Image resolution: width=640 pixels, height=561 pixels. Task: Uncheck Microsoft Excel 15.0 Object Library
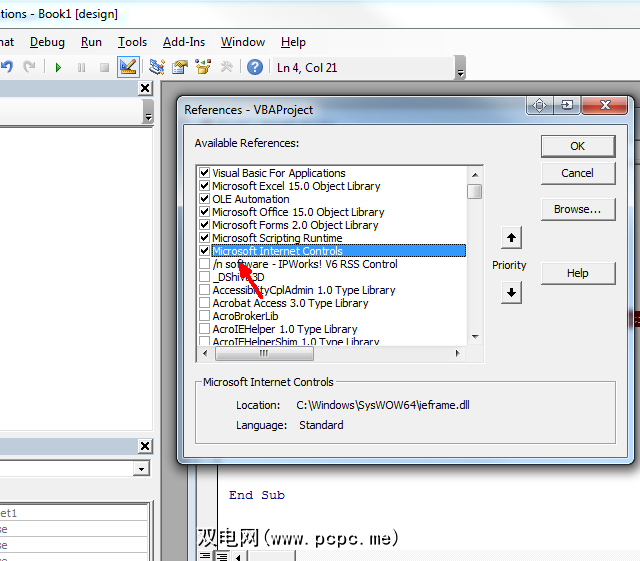coord(204,185)
